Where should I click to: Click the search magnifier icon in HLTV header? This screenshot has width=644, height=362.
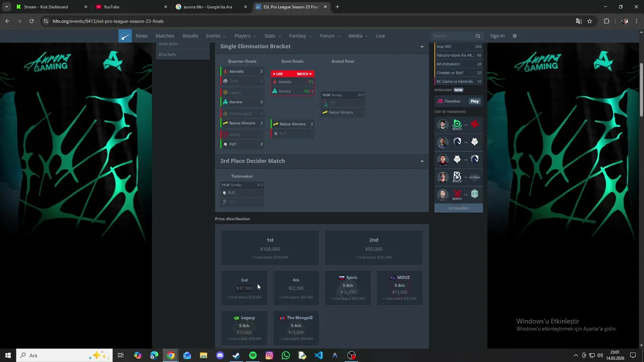(x=478, y=36)
